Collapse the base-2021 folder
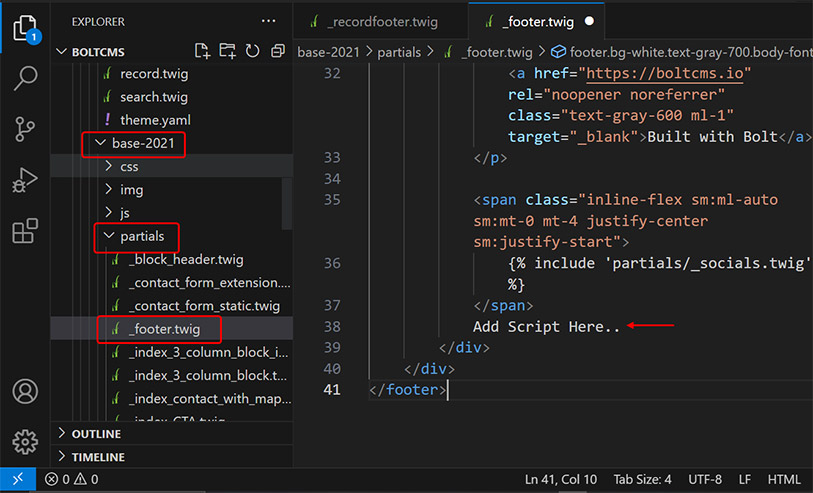 (100, 143)
